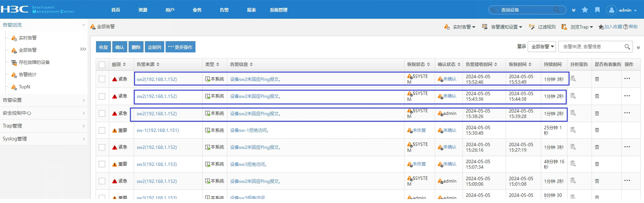Screen dimensions: 644x203
Task: Expand the 告警设置 sidebar section
Action: pyautogui.click(x=44, y=100)
